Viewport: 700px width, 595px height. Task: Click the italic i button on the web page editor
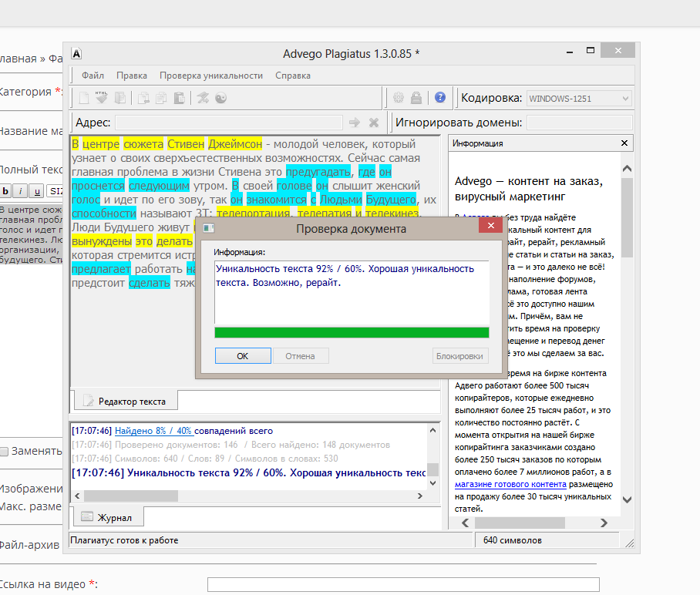pyautogui.click(x=21, y=191)
